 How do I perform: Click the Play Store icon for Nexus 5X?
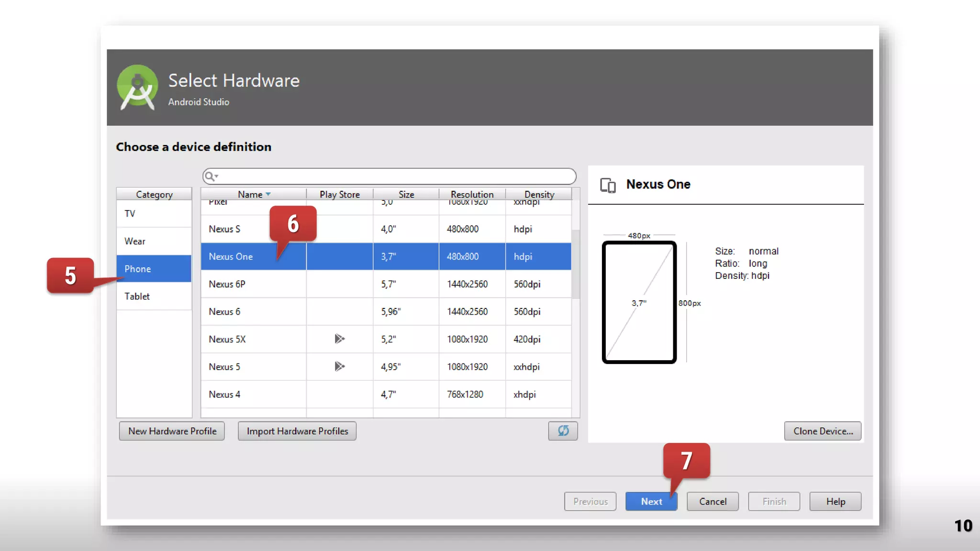339,339
